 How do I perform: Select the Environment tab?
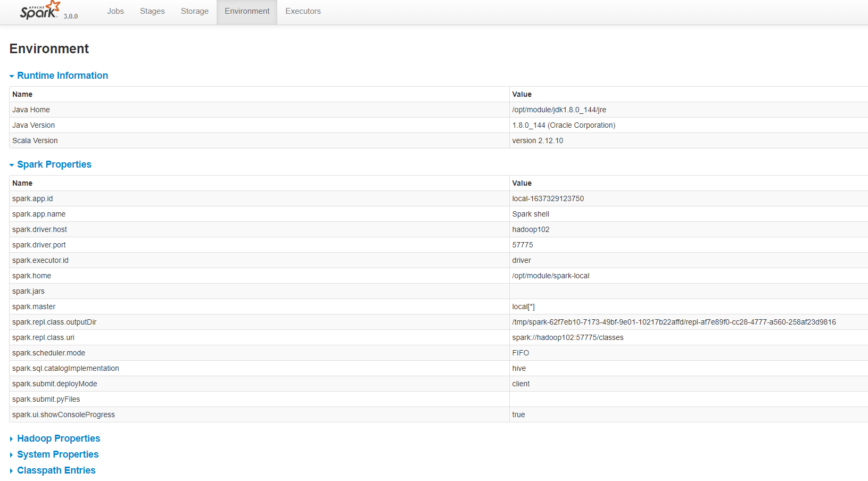click(x=247, y=11)
